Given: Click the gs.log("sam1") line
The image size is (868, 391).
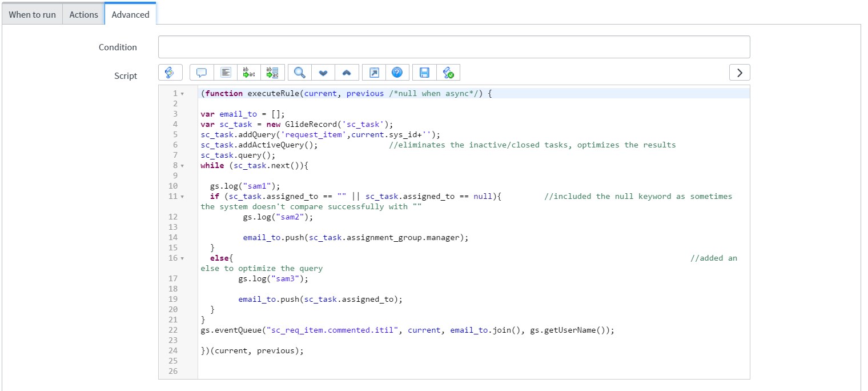Looking at the screenshot, I should [x=246, y=186].
